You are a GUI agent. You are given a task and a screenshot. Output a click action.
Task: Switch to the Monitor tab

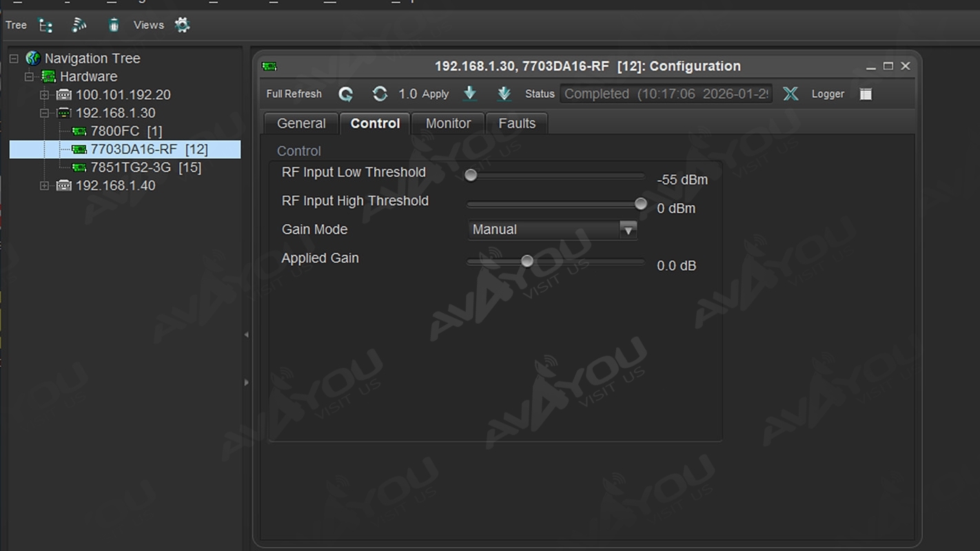(x=448, y=123)
